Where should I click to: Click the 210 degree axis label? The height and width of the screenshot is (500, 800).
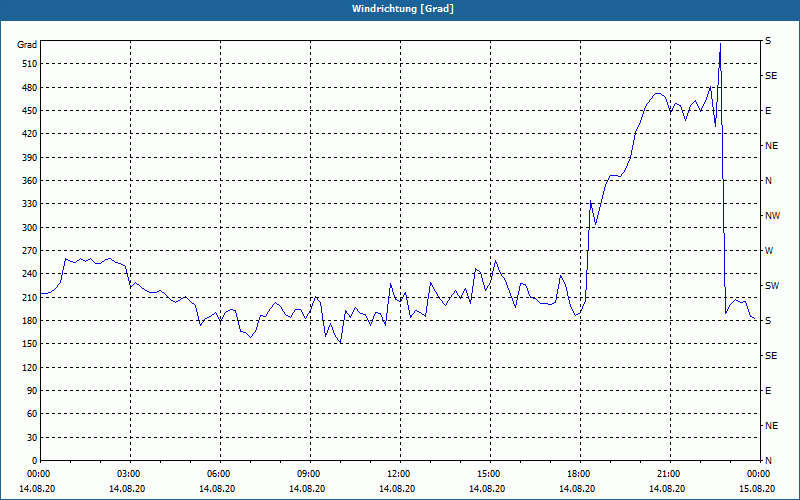29,297
